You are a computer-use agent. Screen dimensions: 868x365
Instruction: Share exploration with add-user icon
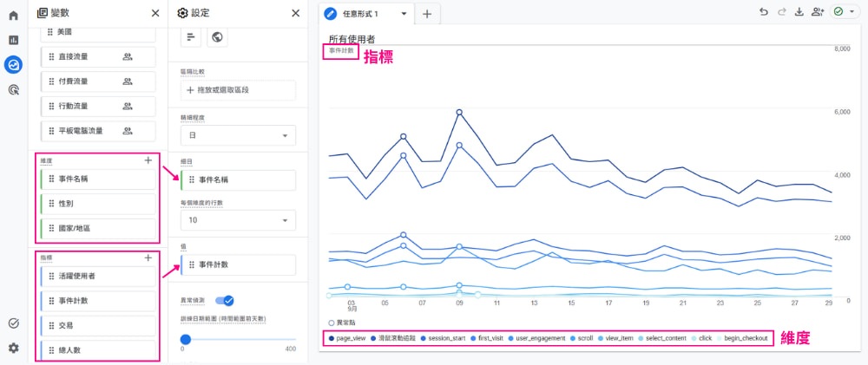pyautogui.click(x=818, y=11)
